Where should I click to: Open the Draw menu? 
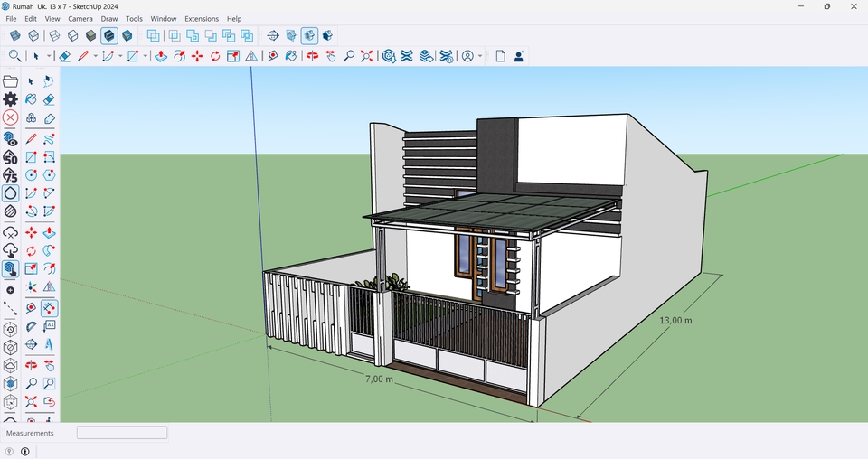point(109,18)
